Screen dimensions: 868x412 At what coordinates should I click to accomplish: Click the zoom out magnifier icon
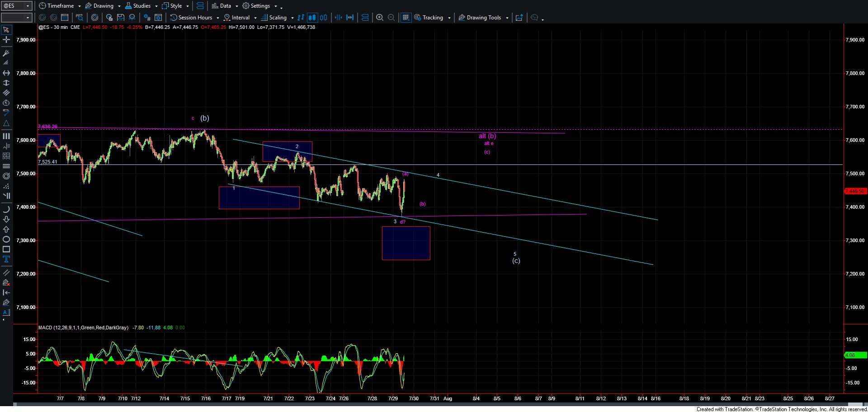[x=392, y=18]
